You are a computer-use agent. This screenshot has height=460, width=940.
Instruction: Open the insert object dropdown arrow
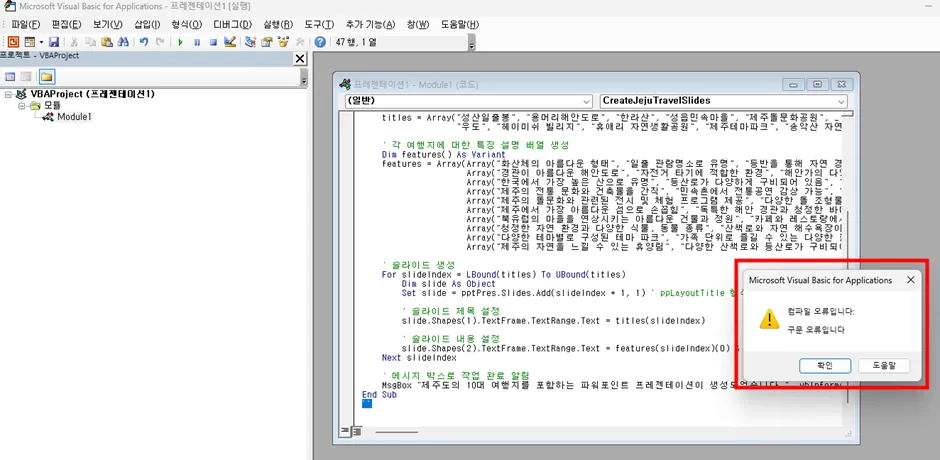click(x=41, y=42)
